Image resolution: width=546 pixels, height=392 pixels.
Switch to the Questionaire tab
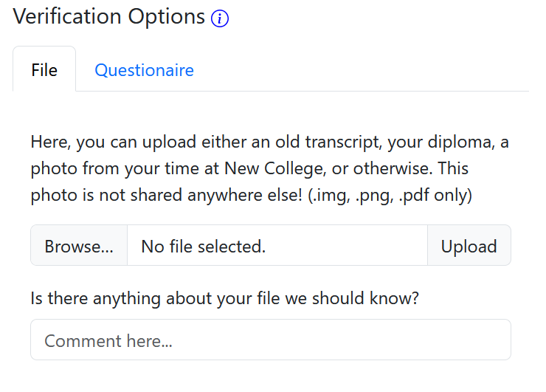tap(144, 70)
